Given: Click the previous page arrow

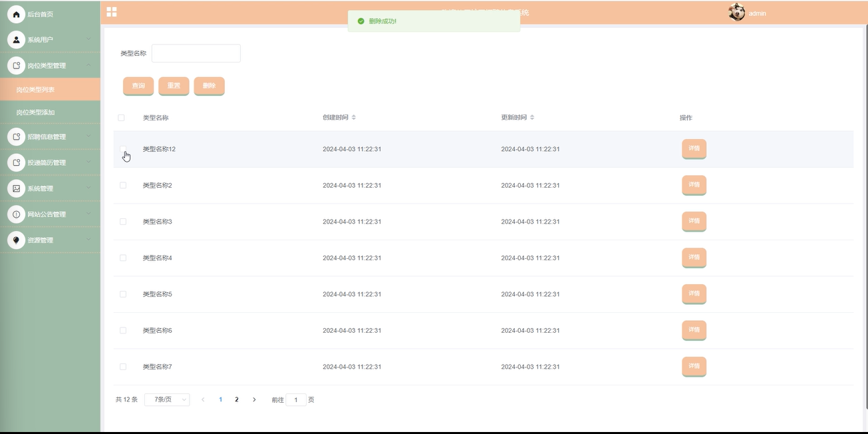Looking at the screenshot, I should tap(203, 399).
